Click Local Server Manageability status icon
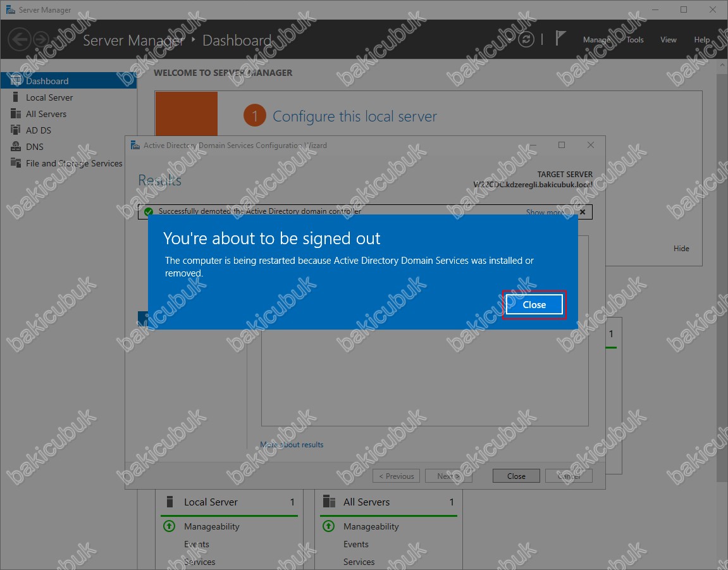The image size is (728, 570). [x=169, y=526]
